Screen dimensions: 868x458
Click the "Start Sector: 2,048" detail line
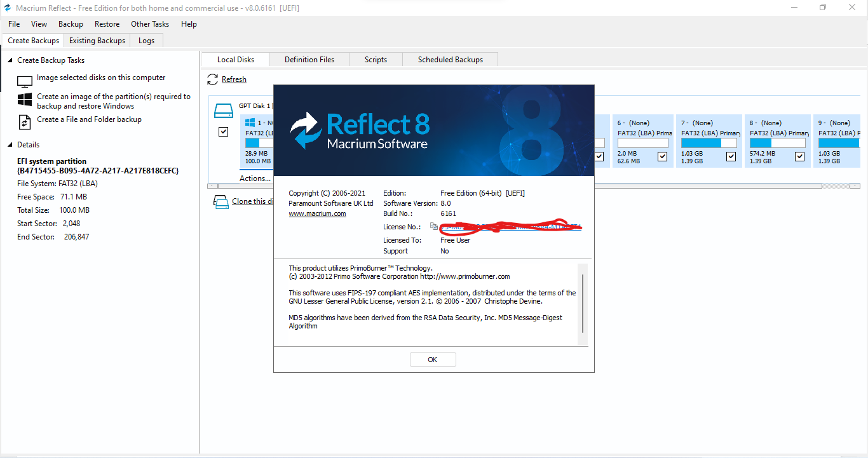[x=49, y=224]
